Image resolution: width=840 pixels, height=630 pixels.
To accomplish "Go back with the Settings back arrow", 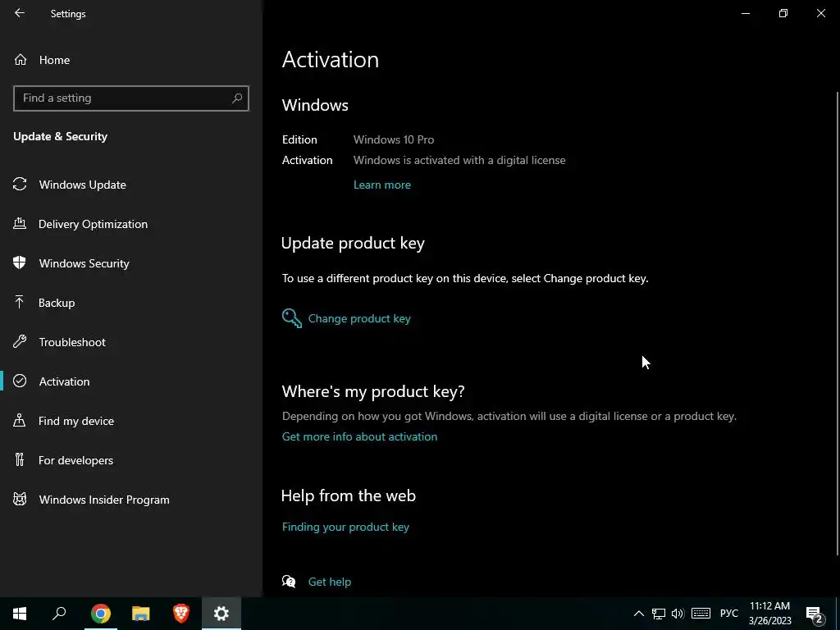I will [x=20, y=13].
